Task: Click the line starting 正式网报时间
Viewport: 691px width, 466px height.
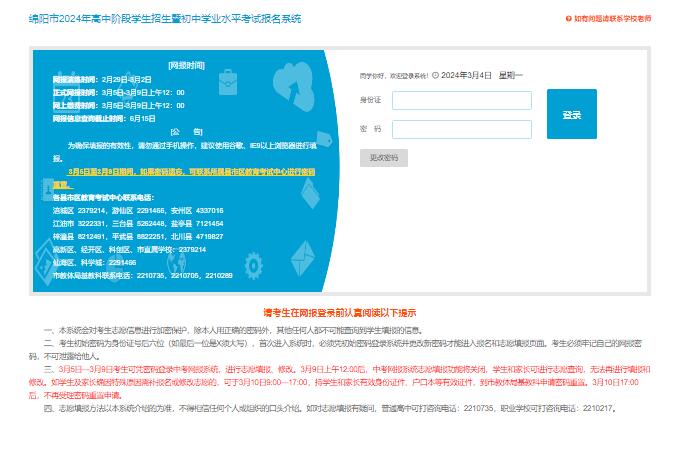Action: tap(119, 93)
